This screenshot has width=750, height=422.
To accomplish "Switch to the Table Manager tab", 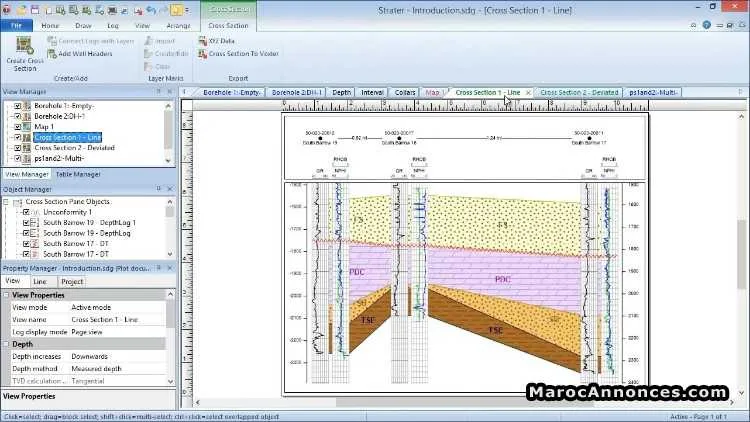I will click(78, 174).
